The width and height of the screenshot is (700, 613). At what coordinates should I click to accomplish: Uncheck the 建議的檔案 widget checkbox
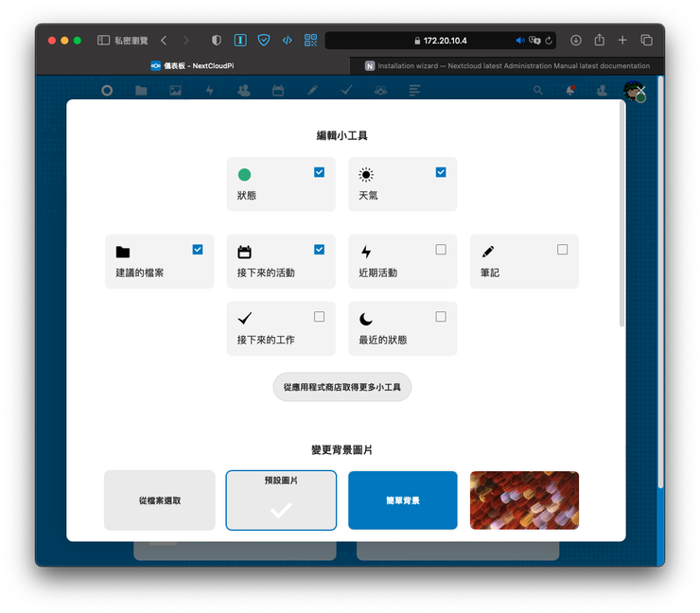(198, 250)
